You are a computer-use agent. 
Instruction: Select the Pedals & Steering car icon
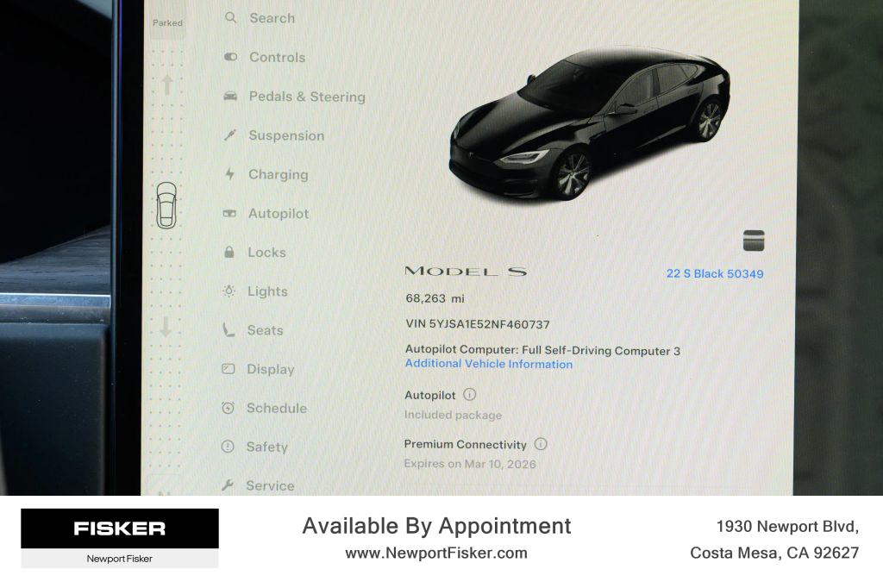pyautogui.click(x=230, y=96)
